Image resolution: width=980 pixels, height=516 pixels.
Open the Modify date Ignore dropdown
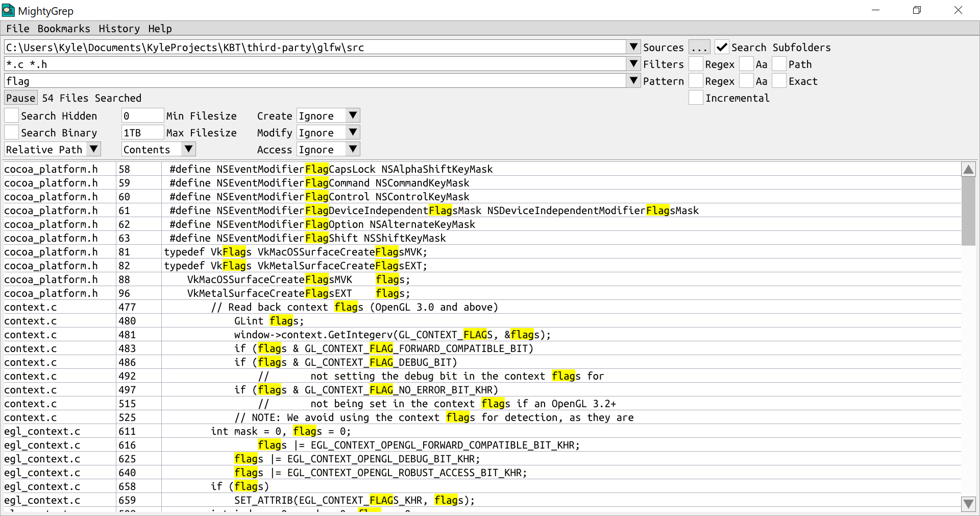328,132
